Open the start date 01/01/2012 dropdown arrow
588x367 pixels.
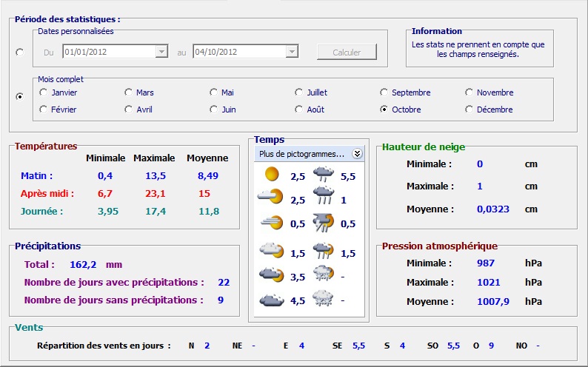tap(161, 52)
